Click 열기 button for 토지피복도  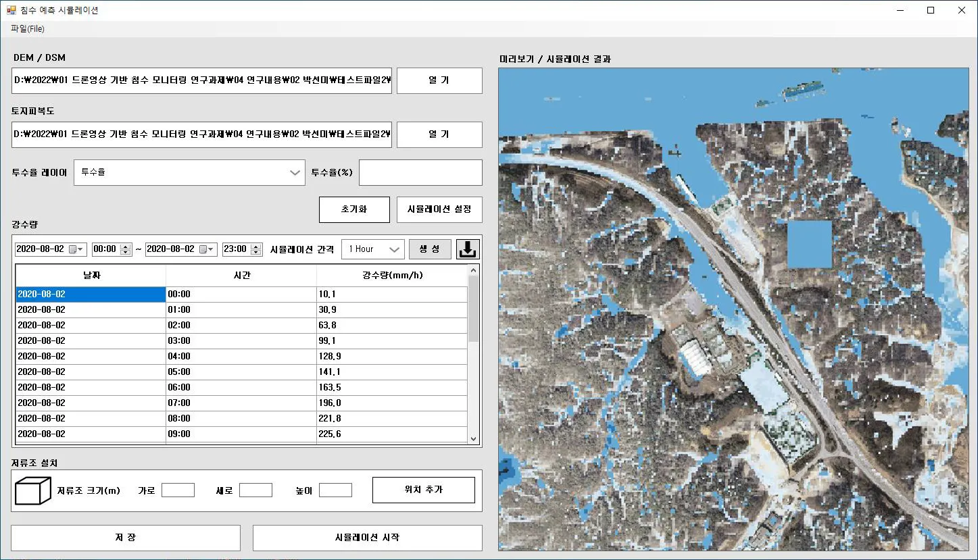(439, 134)
